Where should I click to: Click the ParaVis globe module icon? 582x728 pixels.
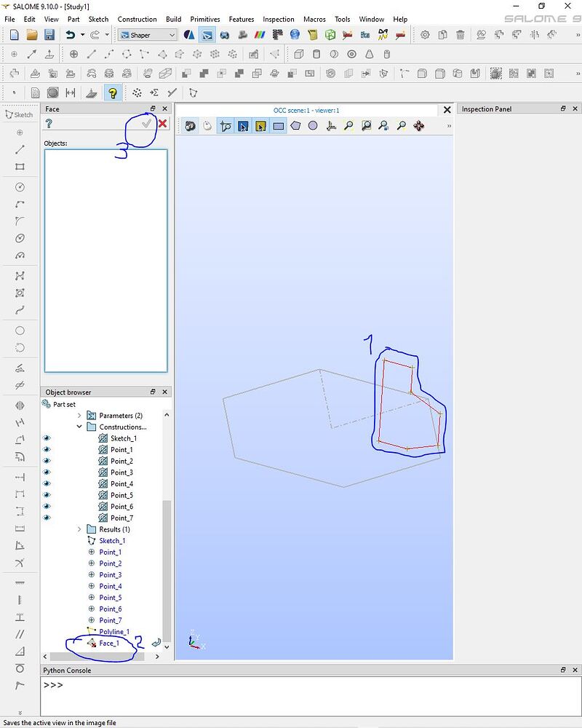[x=294, y=35]
